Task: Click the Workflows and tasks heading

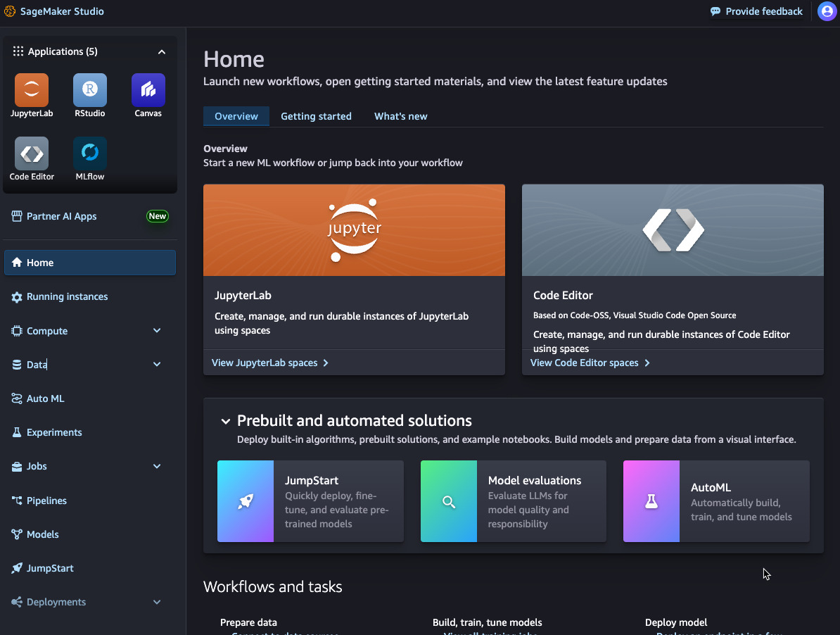Action: [x=273, y=586]
